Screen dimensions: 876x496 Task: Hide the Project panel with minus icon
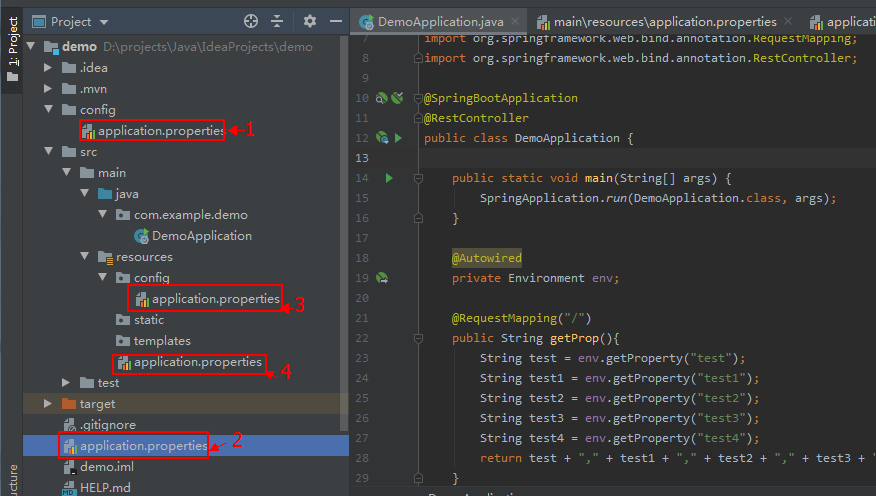point(336,21)
